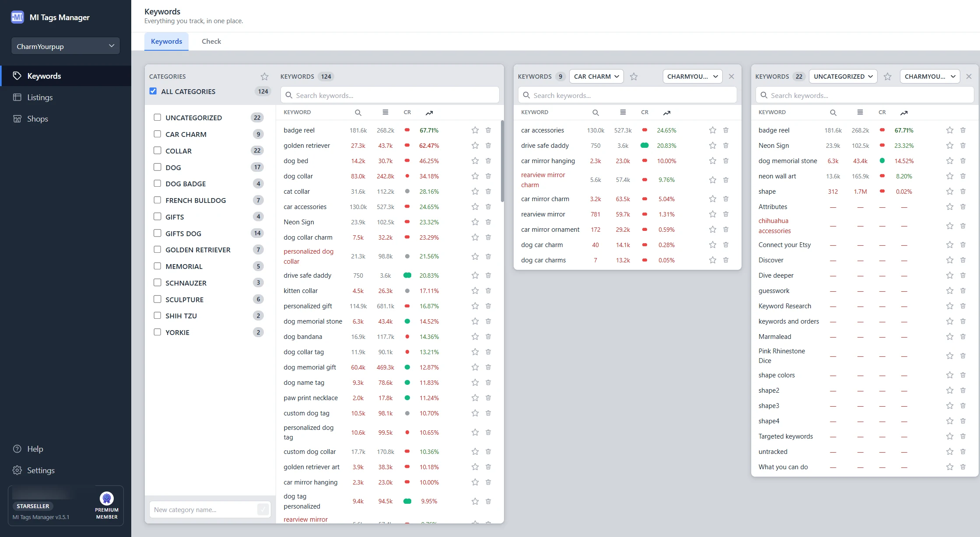Toggle favorites star in Car Charm panel header
Image resolution: width=980 pixels, height=537 pixels.
(634, 77)
